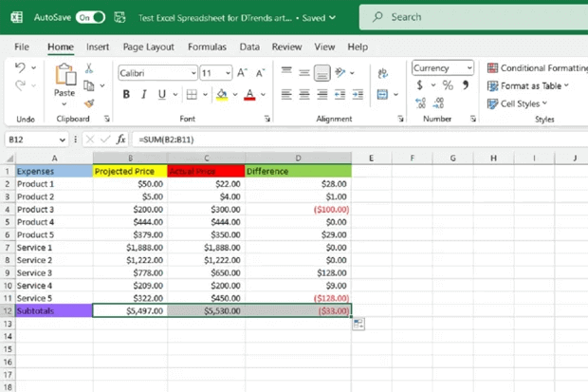Click the Conditional Formatting button
Image resolution: width=588 pixels, height=392 pixels.
(x=536, y=68)
